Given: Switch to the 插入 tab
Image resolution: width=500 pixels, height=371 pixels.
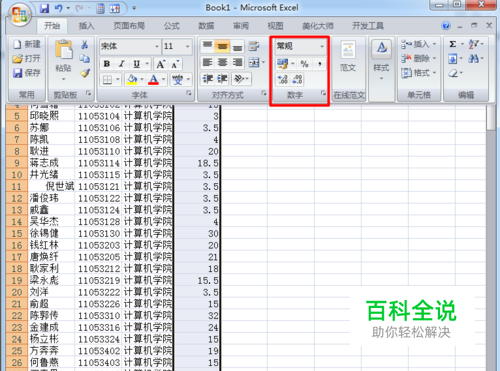Looking at the screenshot, I should (x=86, y=26).
